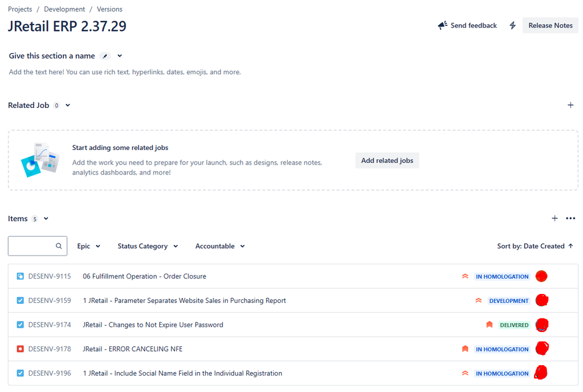
Task: Click IN HOMOLOGATION status on DESENV-9196
Action: (502, 373)
